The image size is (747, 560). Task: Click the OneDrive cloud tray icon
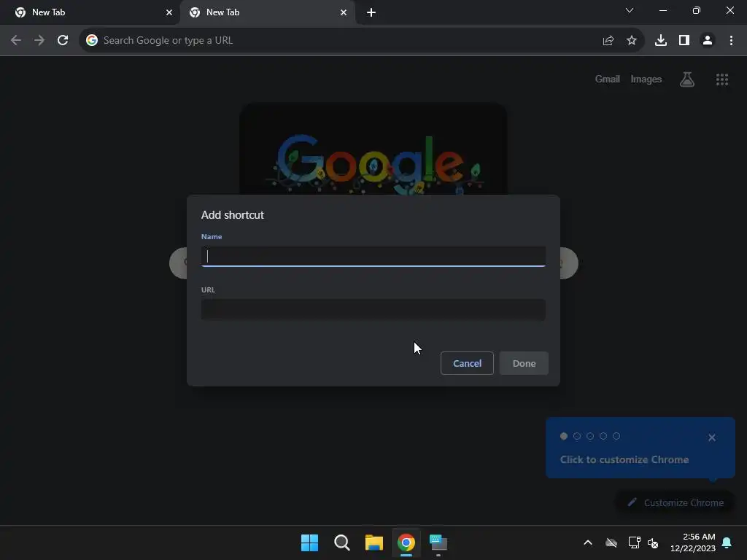(x=611, y=542)
